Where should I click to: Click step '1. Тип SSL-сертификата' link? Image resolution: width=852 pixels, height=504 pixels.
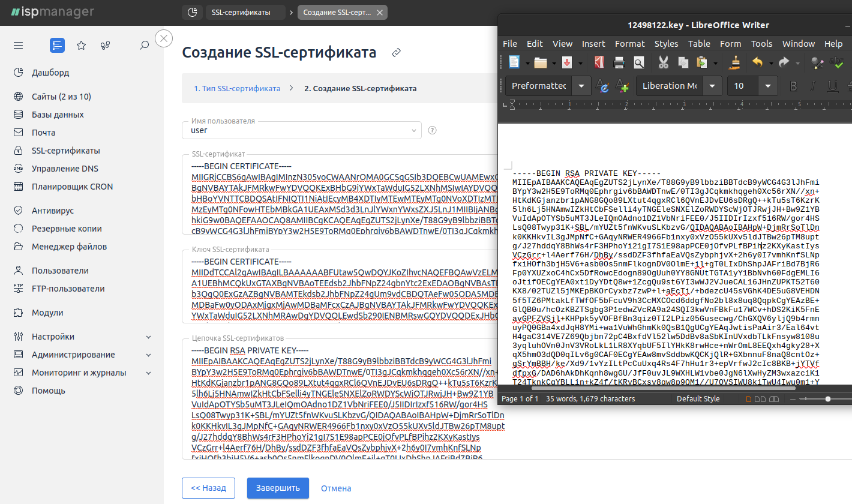point(237,88)
